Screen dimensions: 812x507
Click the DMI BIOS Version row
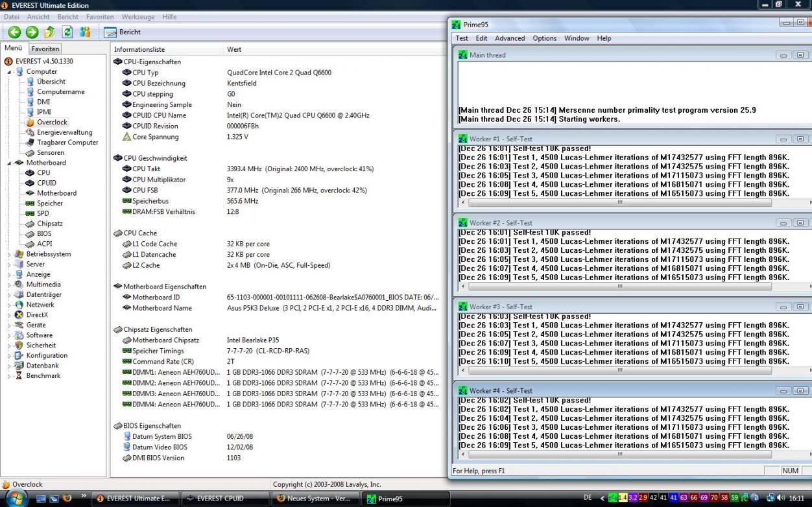pyautogui.click(x=279, y=458)
